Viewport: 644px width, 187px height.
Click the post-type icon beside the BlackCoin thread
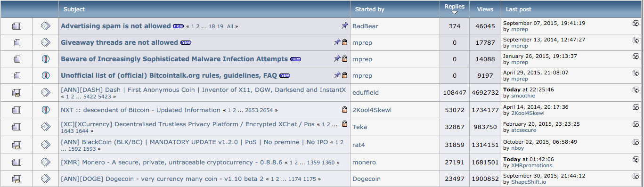(x=45, y=145)
